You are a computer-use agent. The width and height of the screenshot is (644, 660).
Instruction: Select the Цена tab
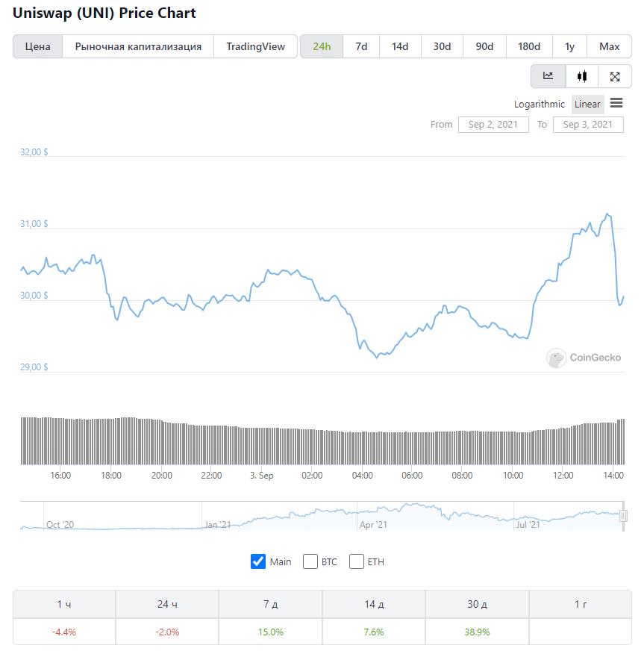(38, 46)
